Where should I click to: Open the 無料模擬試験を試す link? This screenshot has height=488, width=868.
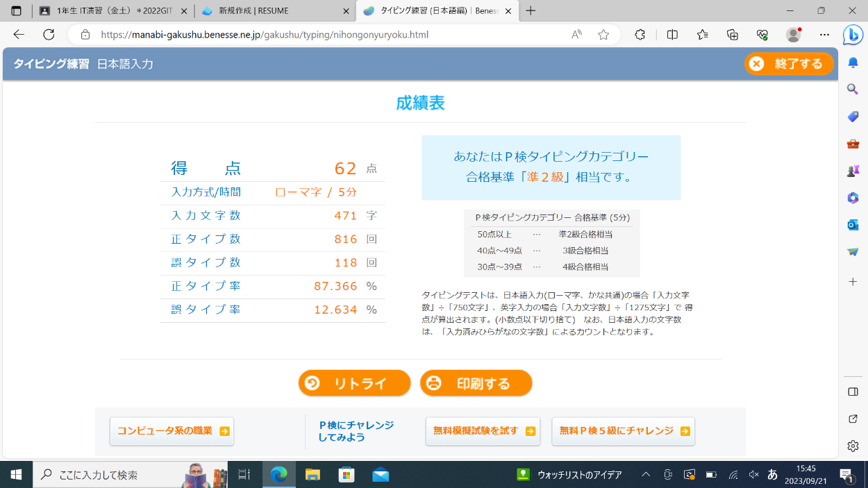tap(483, 431)
